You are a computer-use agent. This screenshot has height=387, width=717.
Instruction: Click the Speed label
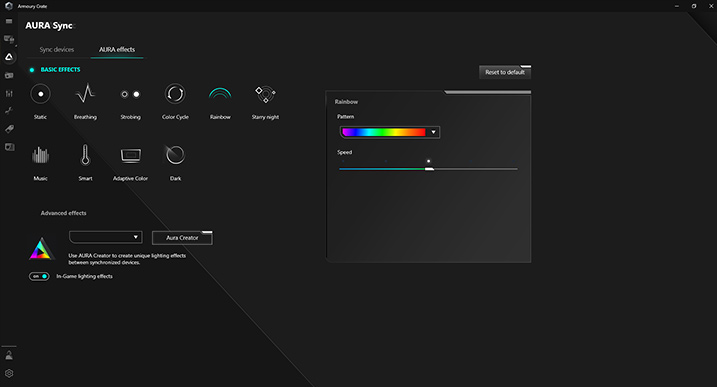point(345,152)
